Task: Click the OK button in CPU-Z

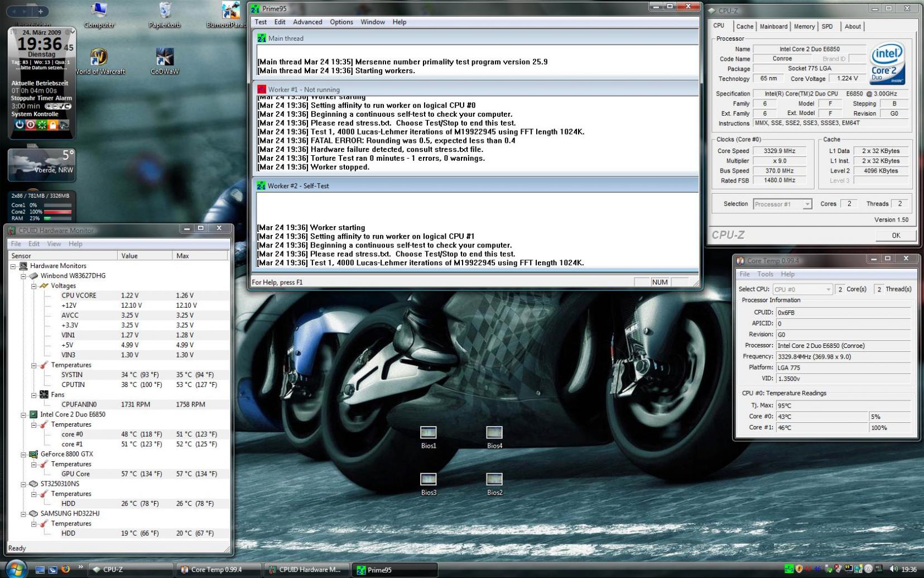Action: (x=896, y=235)
